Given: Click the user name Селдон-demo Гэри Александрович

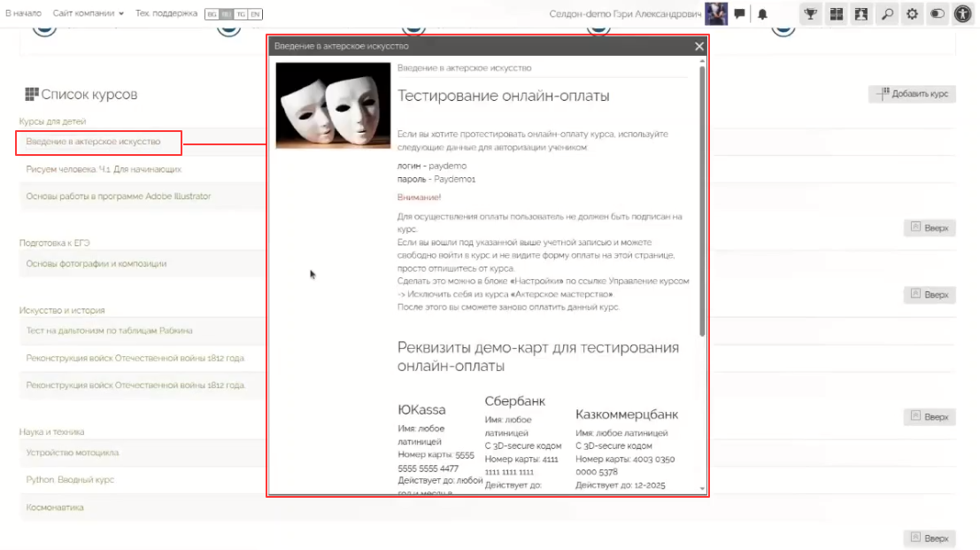Looking at the screenshot, I should point(625,14).
